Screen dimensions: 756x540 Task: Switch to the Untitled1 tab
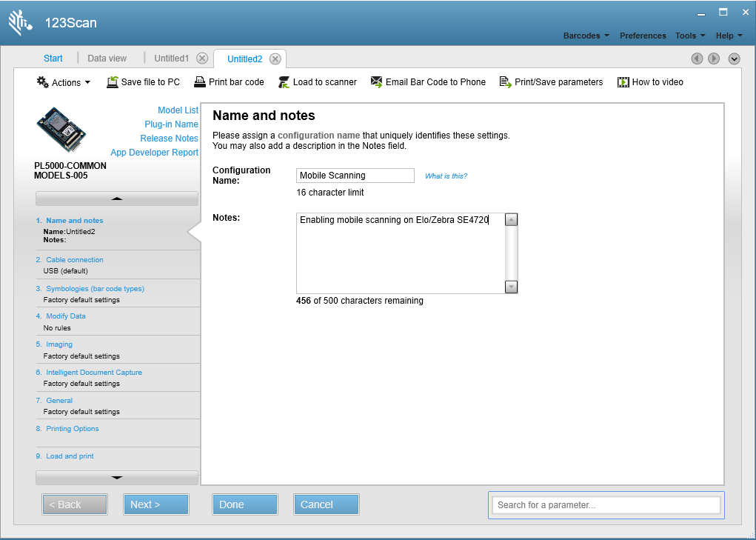(x=172, y=59)
